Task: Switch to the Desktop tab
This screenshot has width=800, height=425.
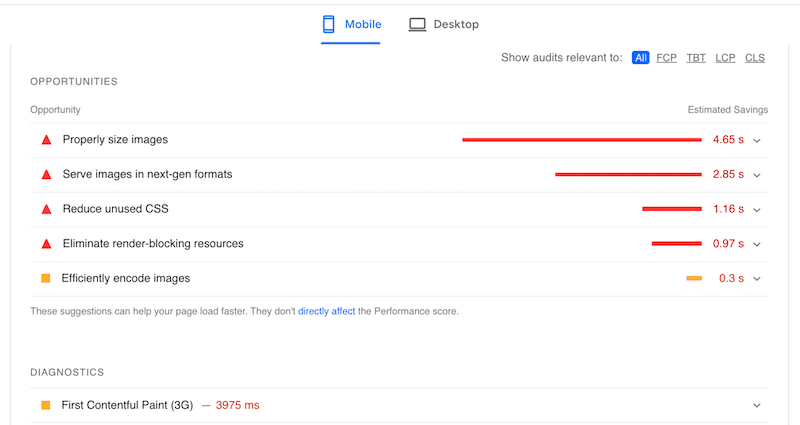Action: pos(443,24)
